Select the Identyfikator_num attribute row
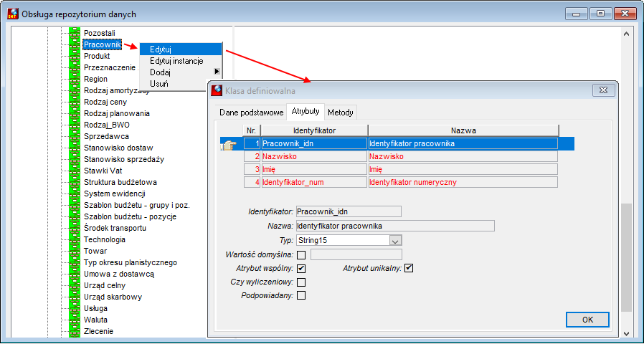This screenshot has height=344, width=644. (400, 182)
